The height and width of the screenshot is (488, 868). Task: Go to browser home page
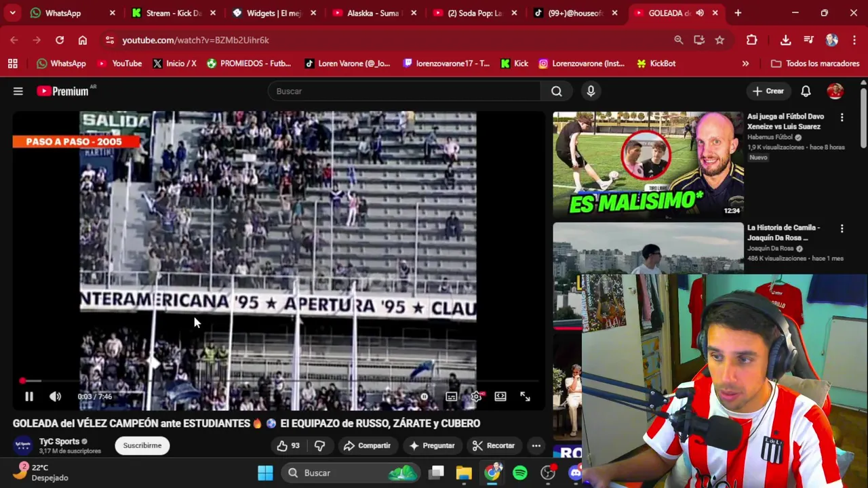[x=83, y=40]
